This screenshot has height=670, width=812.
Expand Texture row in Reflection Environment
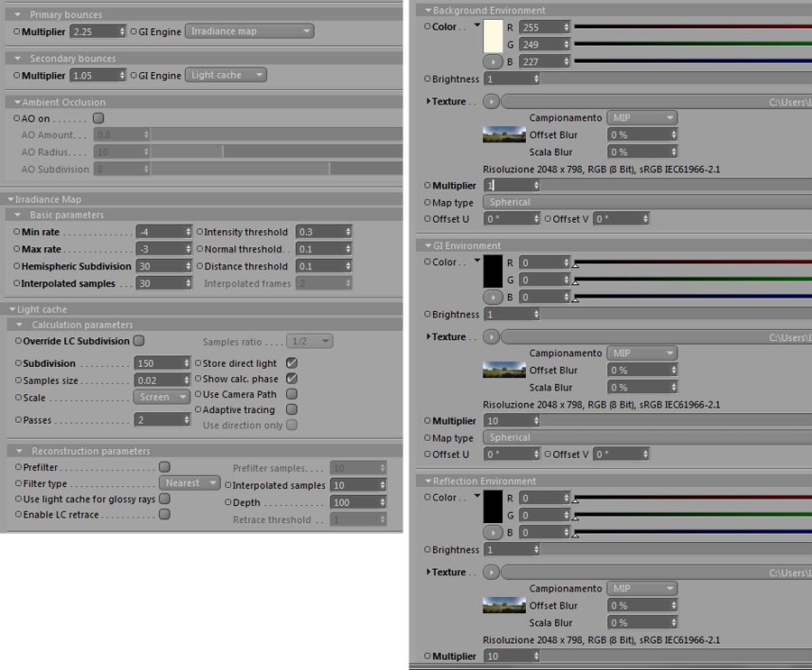pyautogui.click(x=429, y=572)
